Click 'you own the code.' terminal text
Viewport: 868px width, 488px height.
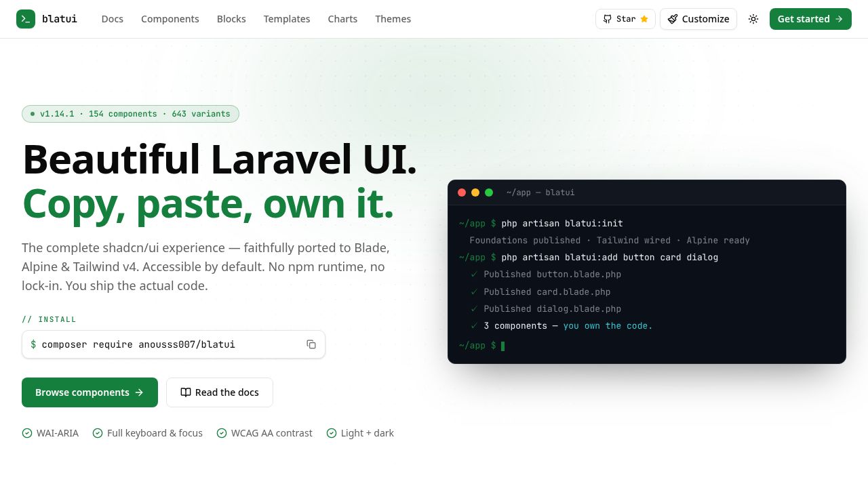[x=608, y=326]
